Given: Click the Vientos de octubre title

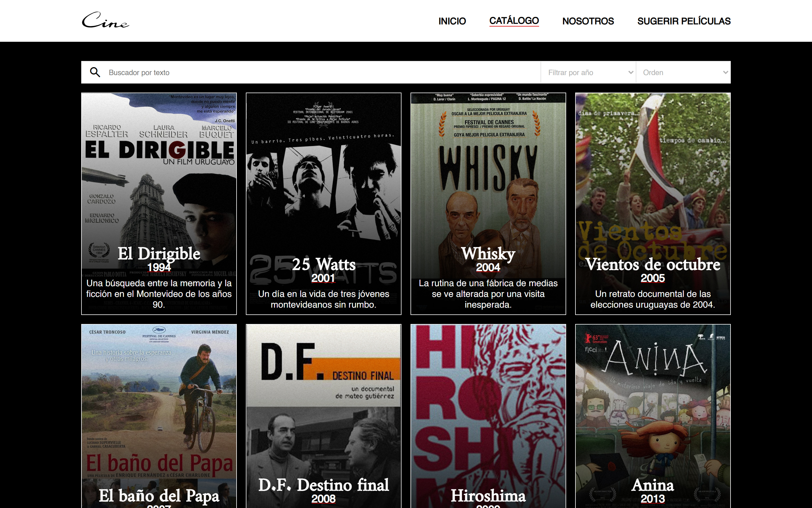Looking at the screenshot, I should click(x=653, y=264).
